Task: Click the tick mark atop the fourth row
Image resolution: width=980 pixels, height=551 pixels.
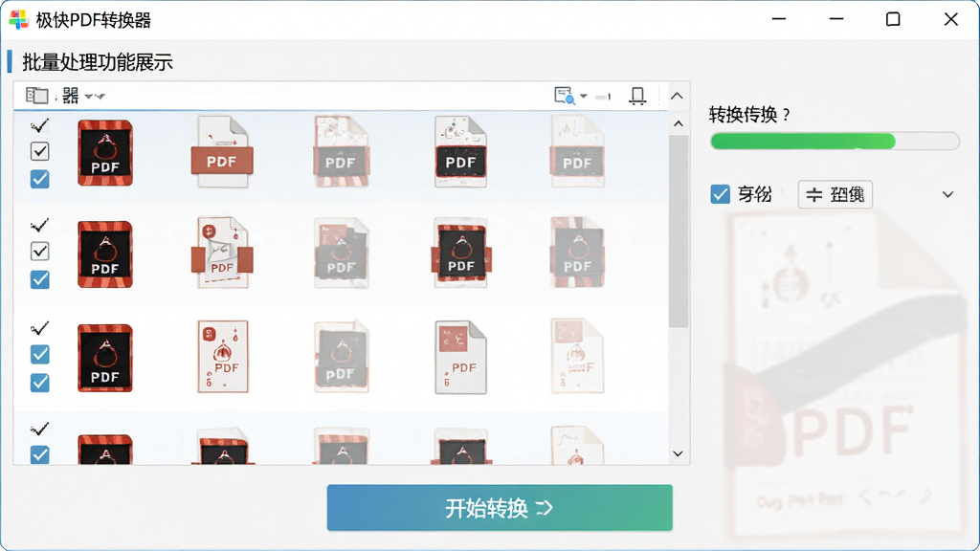Action: [39, 429]
